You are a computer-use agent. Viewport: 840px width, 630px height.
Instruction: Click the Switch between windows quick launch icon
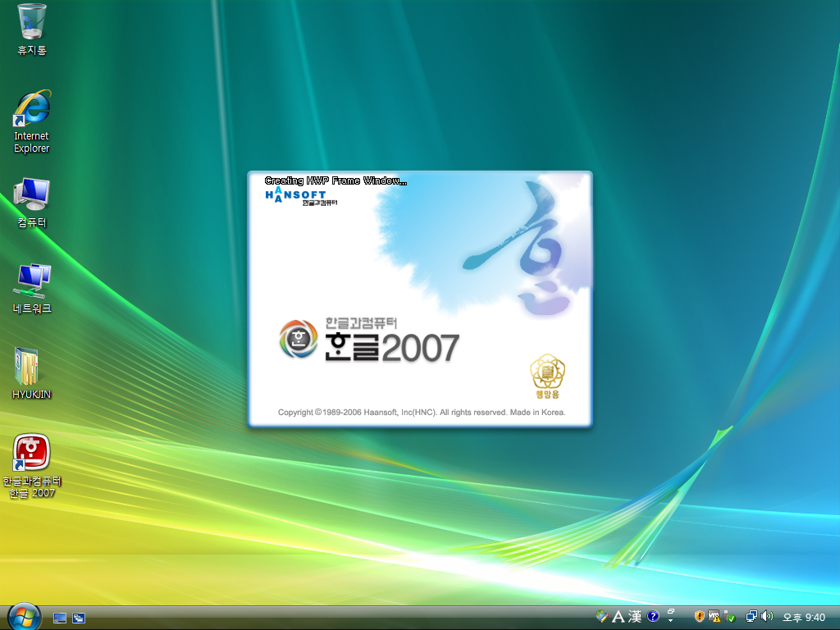[79, 619]
